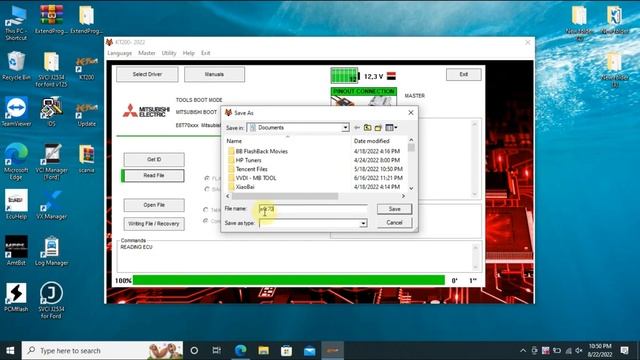Open the Recycle Bin desktop icon
The width and height of the screenshot is (640, 360).
point(16,65)
